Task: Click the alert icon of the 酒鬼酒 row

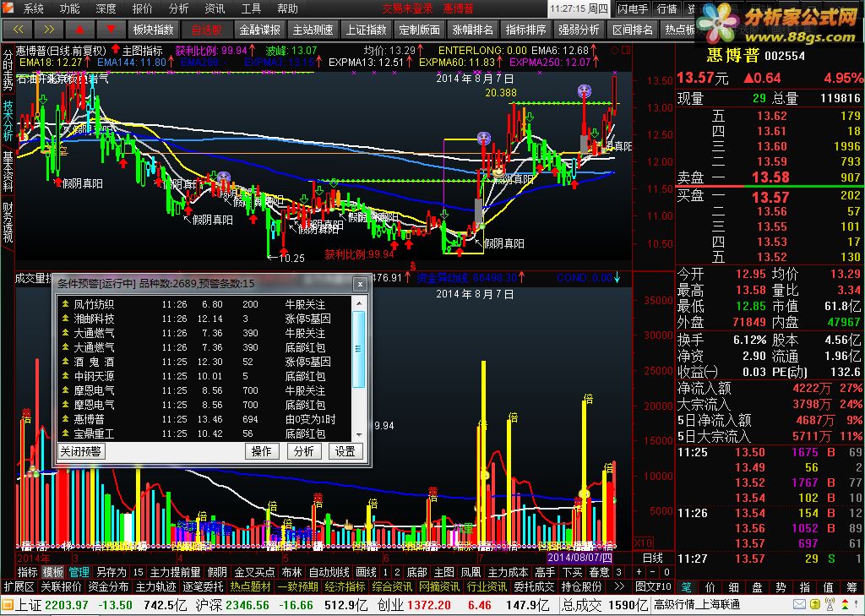Action: coord(66,362)
